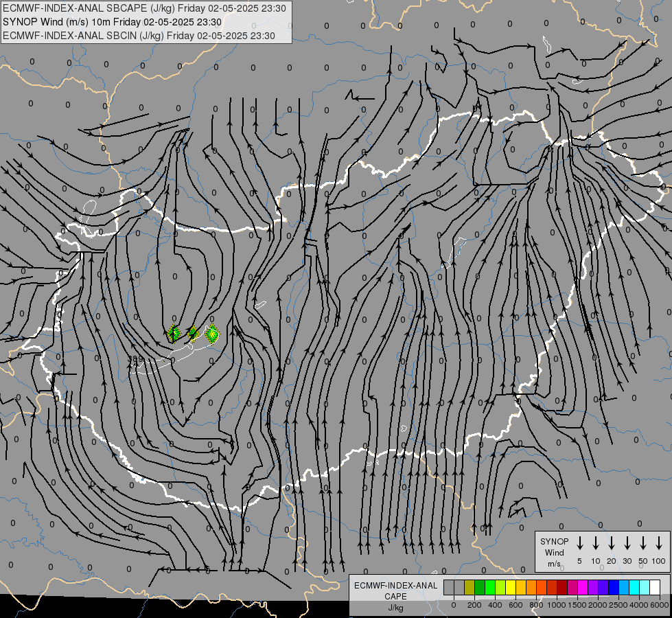Viewport: 672px width, 618px height.
Task: Pick the leftmost gray CAPE swatch
Action: tap(449, 588)
